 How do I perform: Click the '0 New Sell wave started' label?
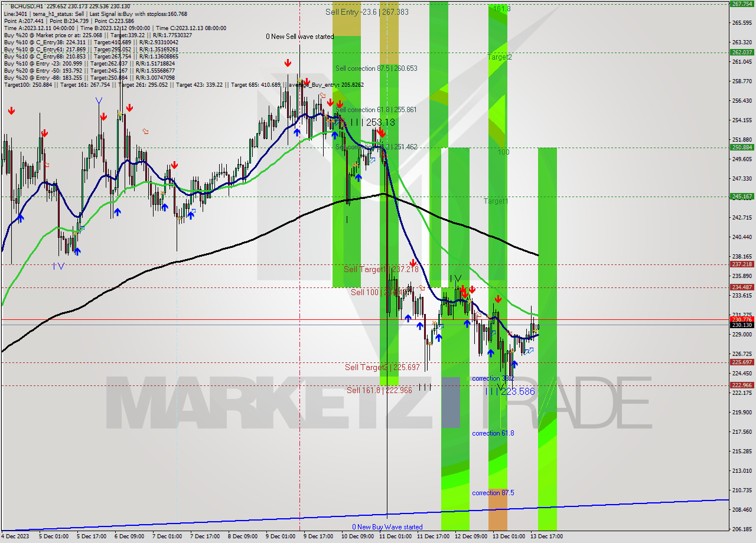click(x=299, y=37)
